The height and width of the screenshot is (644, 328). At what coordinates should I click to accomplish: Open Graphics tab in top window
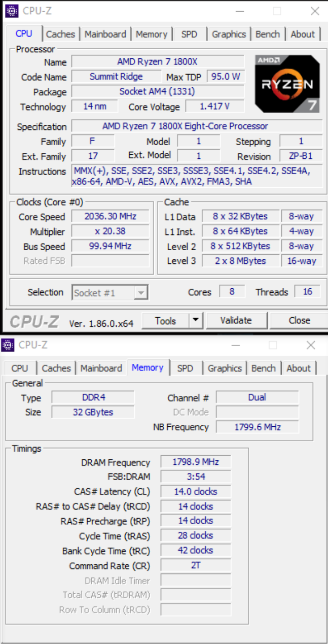tap(229, 34)
